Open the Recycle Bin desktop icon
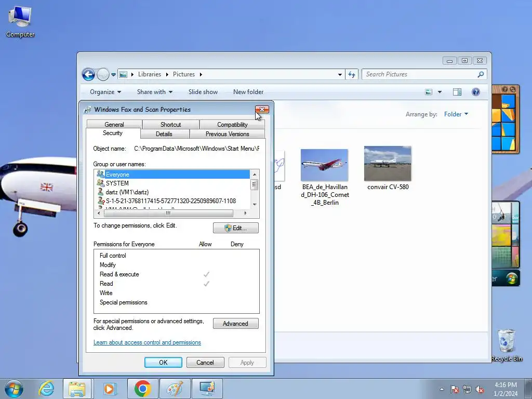Image resolution: width=532 pixels, height=399 pixels. point(506,345)
